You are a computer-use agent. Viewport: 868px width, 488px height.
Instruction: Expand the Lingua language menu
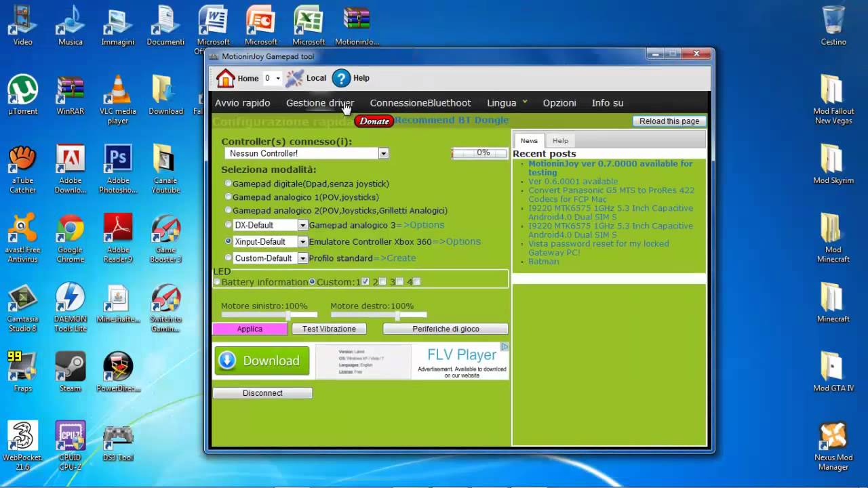(x=507, y=103)
